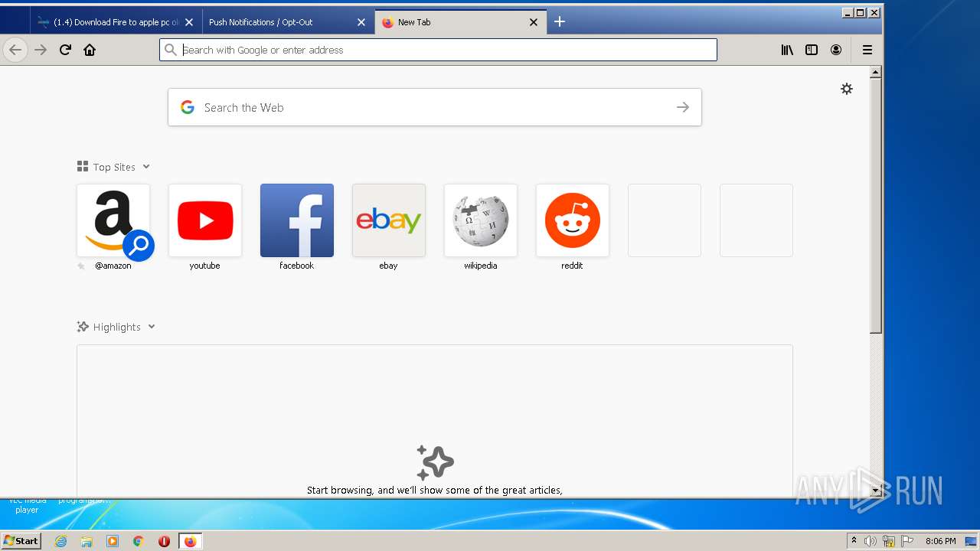
Task: Open Action Center flag icon
Action: [x=907, y=541]
